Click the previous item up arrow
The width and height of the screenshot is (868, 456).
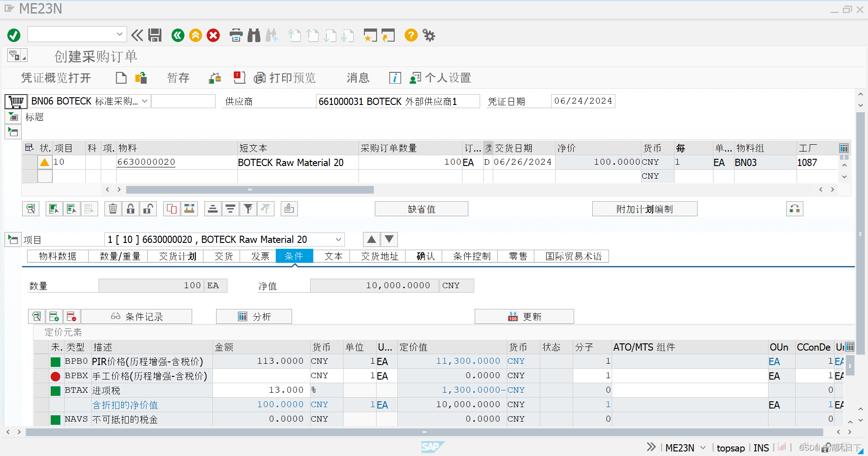coord(371,239)
